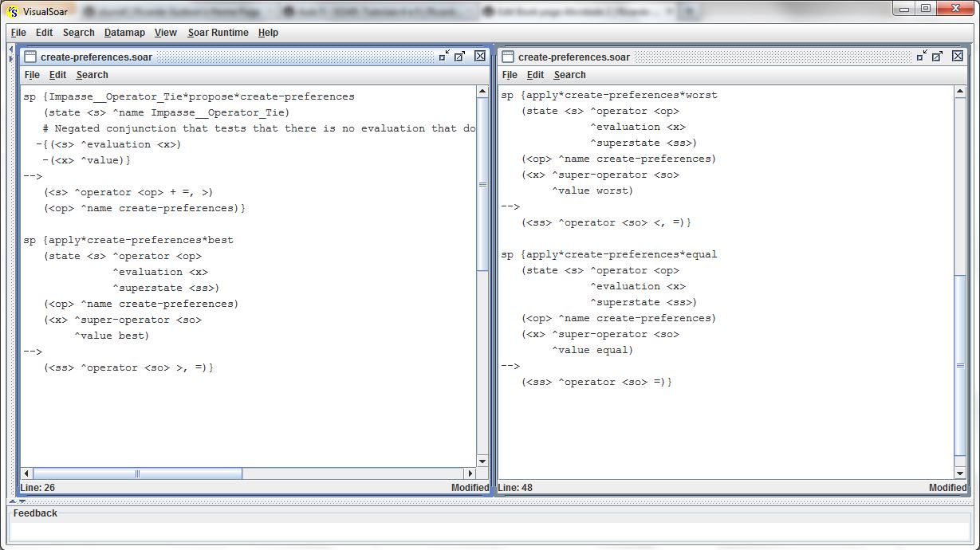Maximize the left create-preferences.soar editor

460,56
